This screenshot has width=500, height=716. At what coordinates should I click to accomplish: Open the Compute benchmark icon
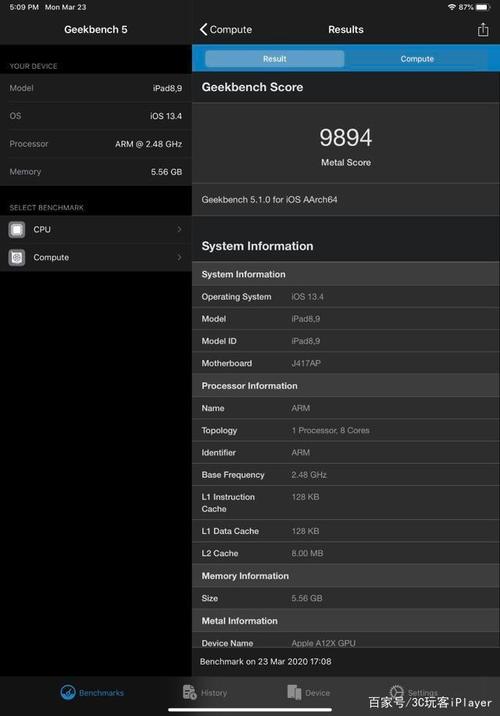coord(17,258)
